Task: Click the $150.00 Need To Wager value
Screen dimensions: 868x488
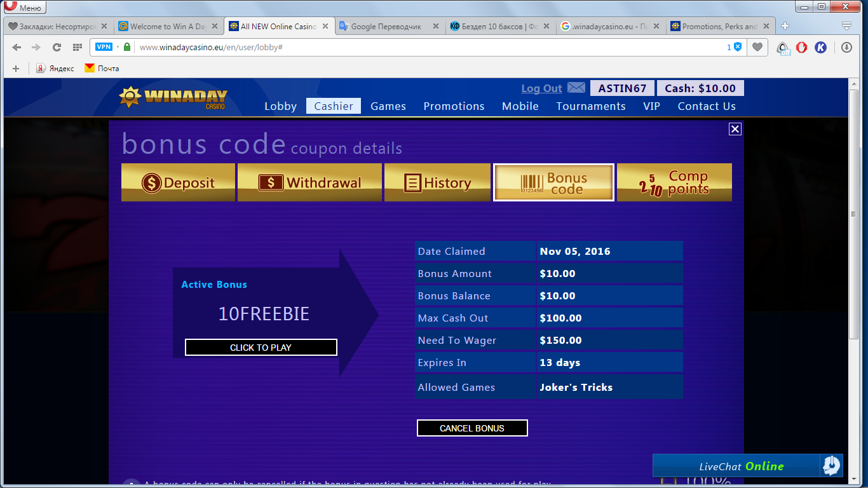Action: click(x=560, y=340)
